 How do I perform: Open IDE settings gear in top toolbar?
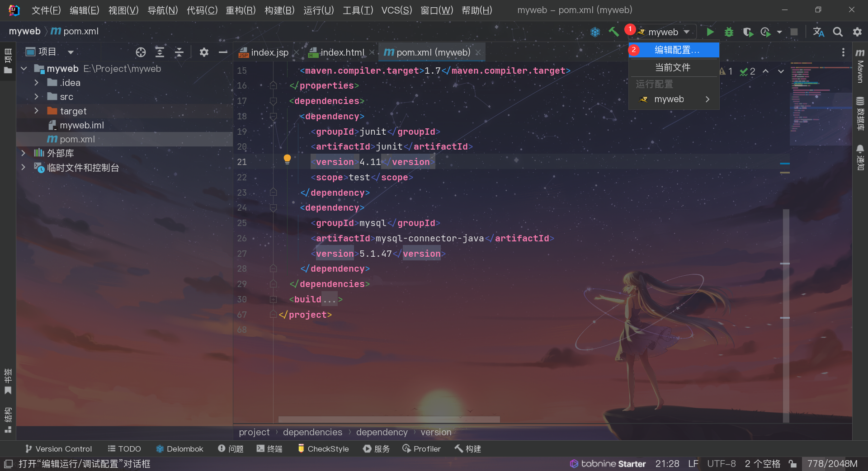(857, 32)
